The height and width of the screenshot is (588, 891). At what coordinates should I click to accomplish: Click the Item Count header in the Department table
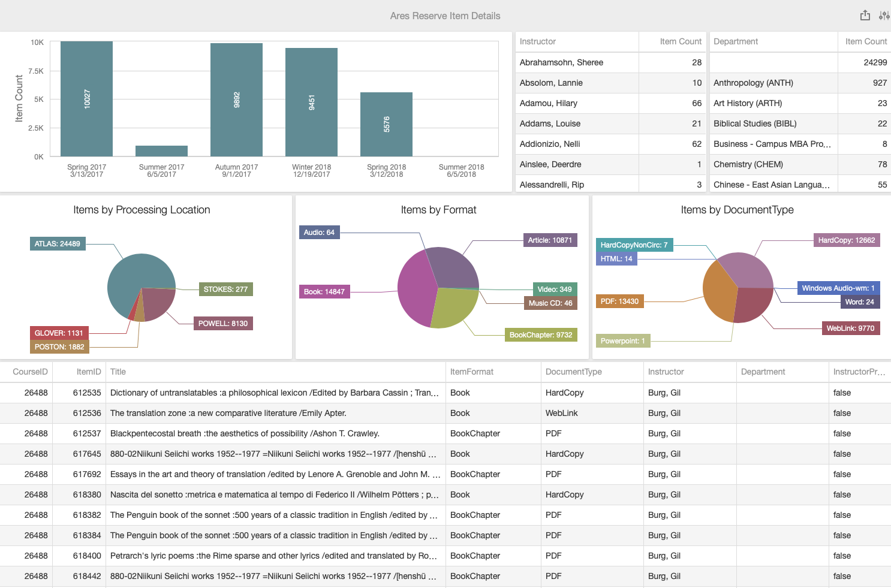tap(865, 41)
